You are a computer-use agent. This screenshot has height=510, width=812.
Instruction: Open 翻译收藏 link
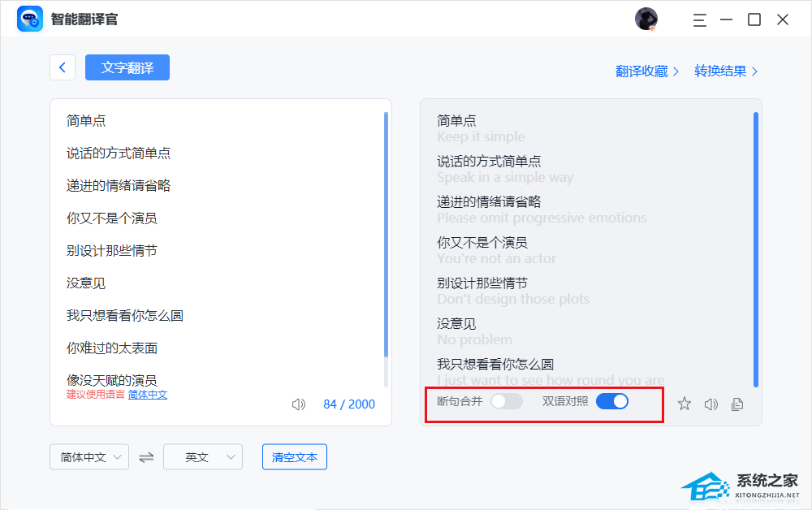point(647,71)
